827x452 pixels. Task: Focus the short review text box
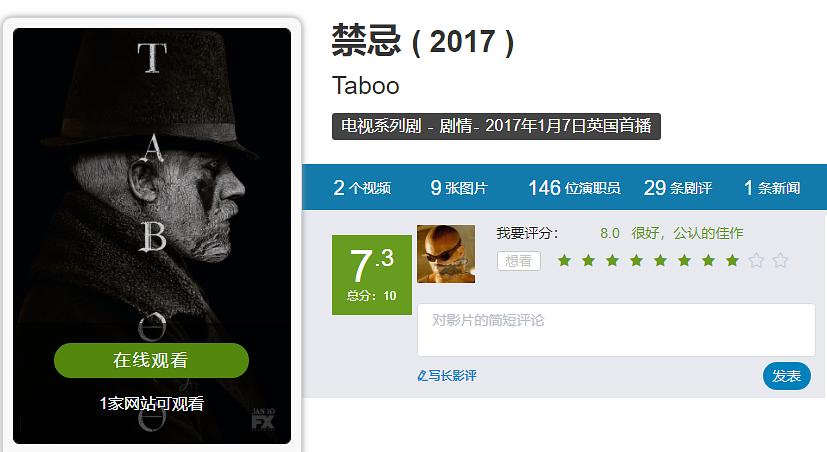coord(616,330)
